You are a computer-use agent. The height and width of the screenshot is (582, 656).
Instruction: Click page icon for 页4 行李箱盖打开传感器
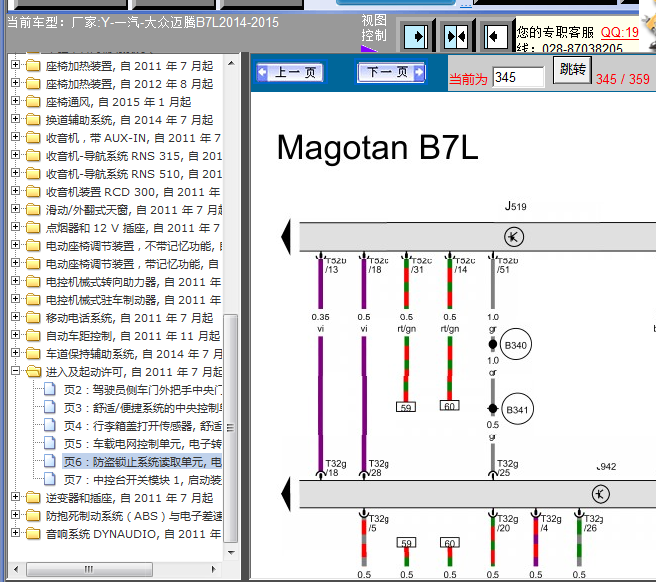coord(50,425)
